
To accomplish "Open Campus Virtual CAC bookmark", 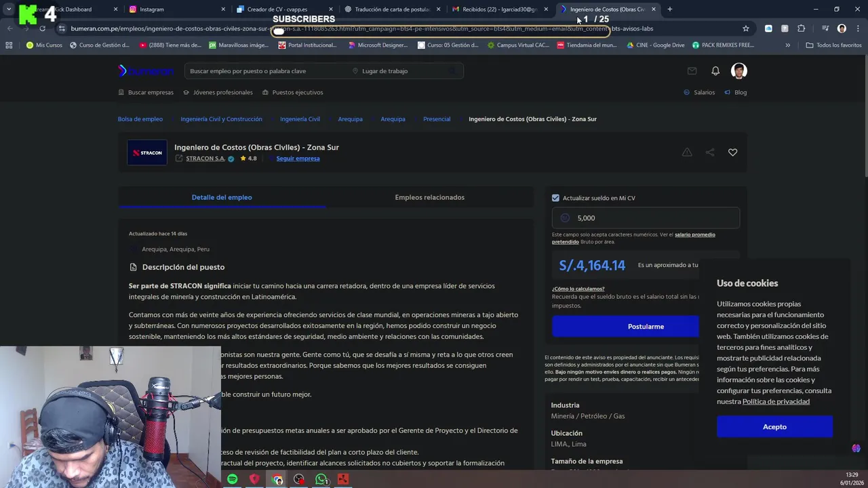I will (519, 45).
